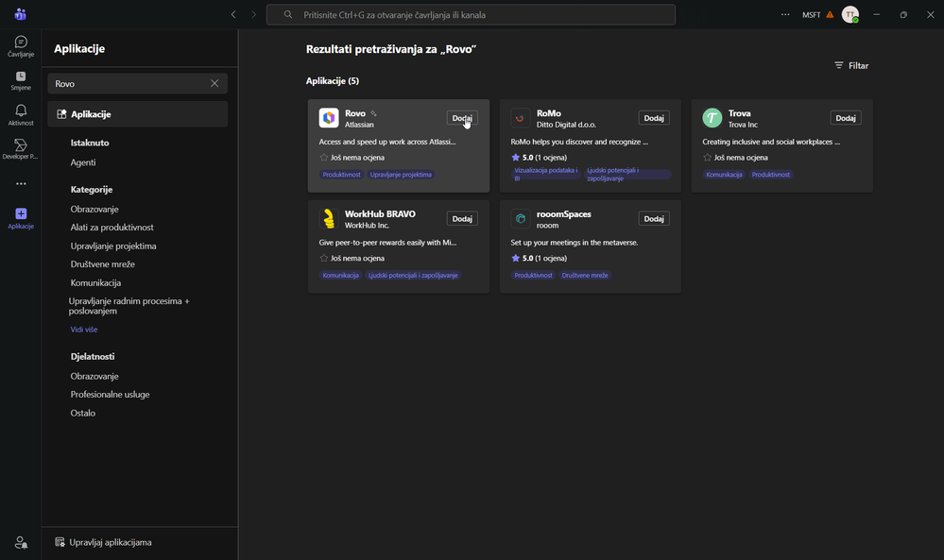Select Profesionalne usluge industry
Viewport: 944px width, 560px height.
111,395
